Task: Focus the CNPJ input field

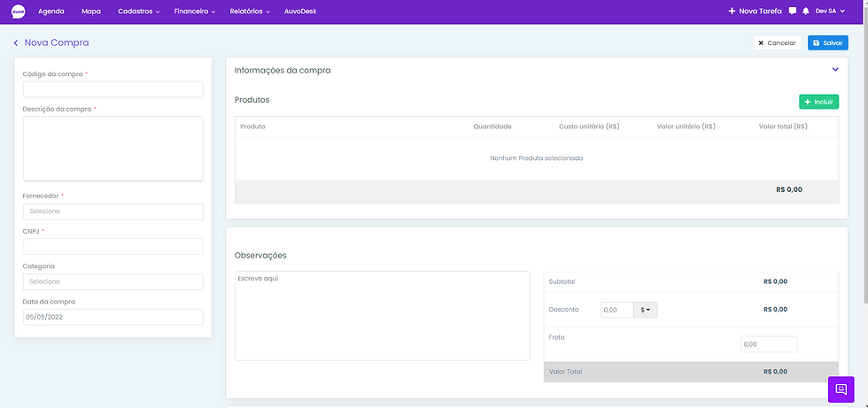Action: tap(113, 247)
